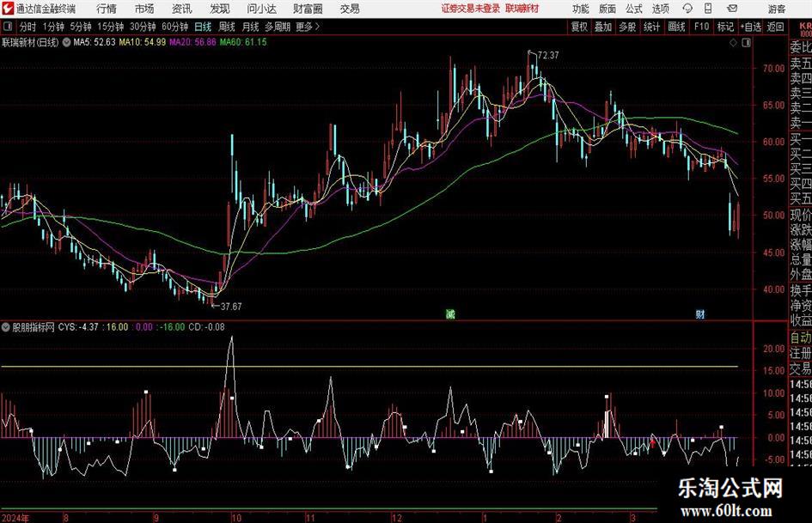
Task: Open the F10 company info button
Action: pos(701,27)
